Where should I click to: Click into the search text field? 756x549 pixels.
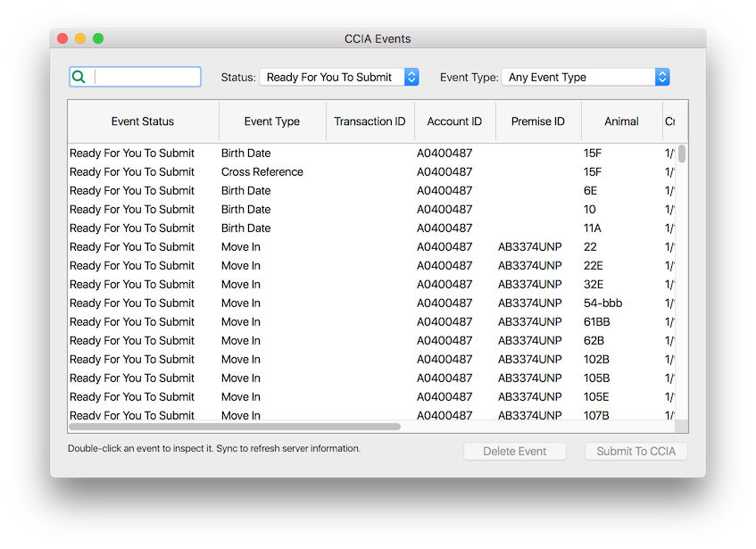click(x=145, y=77)
